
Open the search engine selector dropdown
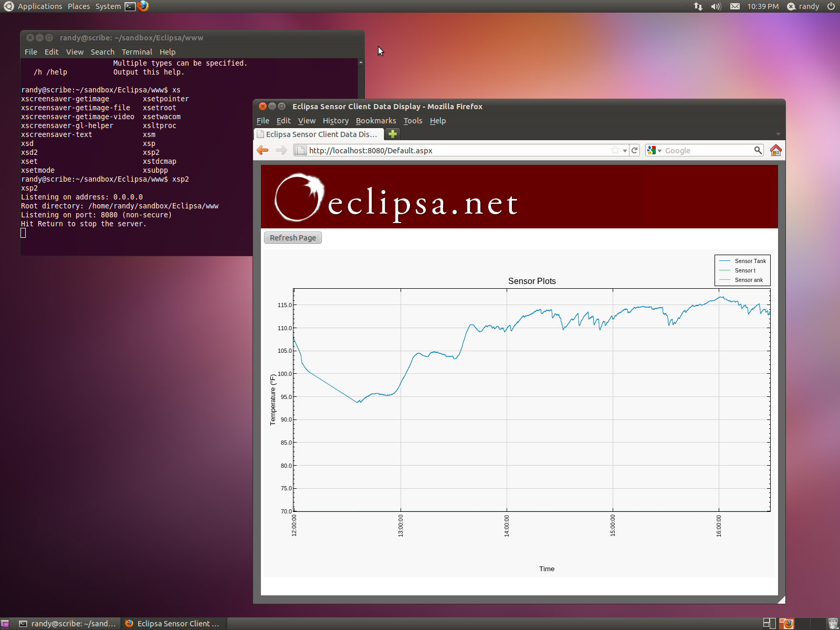654,151
